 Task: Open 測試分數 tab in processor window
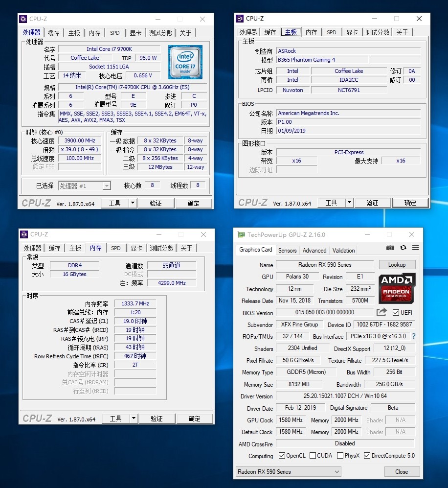tap(160, 33)
